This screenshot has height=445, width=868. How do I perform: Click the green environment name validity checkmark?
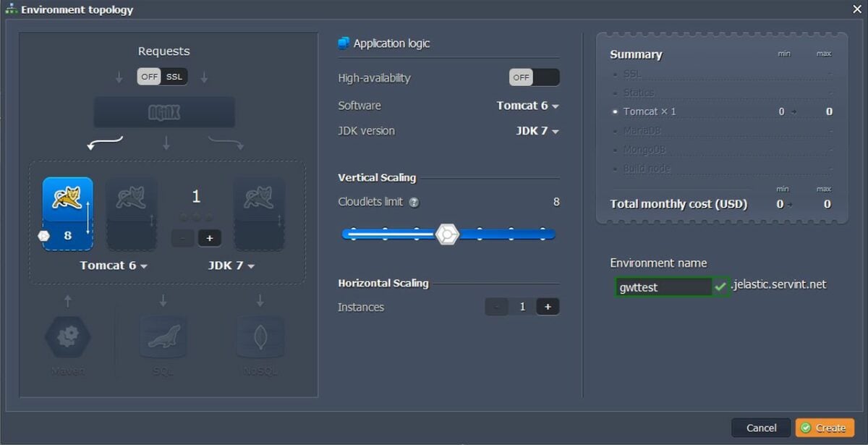pyautogui.click(x=720, y=287)
